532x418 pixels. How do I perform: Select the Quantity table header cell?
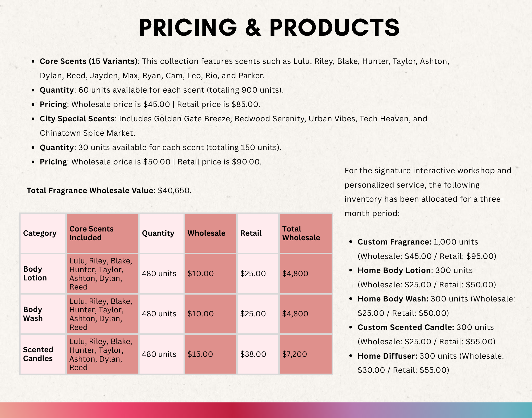pos(161,233)
